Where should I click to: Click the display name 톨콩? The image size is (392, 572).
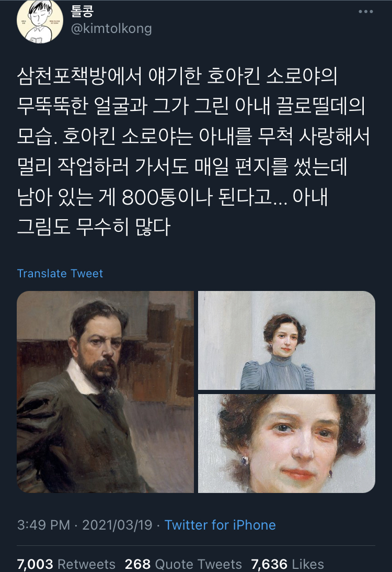[x=82, y=10]
